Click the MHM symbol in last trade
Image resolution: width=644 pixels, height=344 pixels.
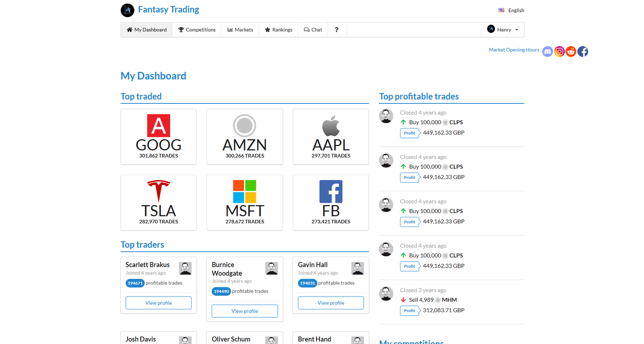(449, 300)
